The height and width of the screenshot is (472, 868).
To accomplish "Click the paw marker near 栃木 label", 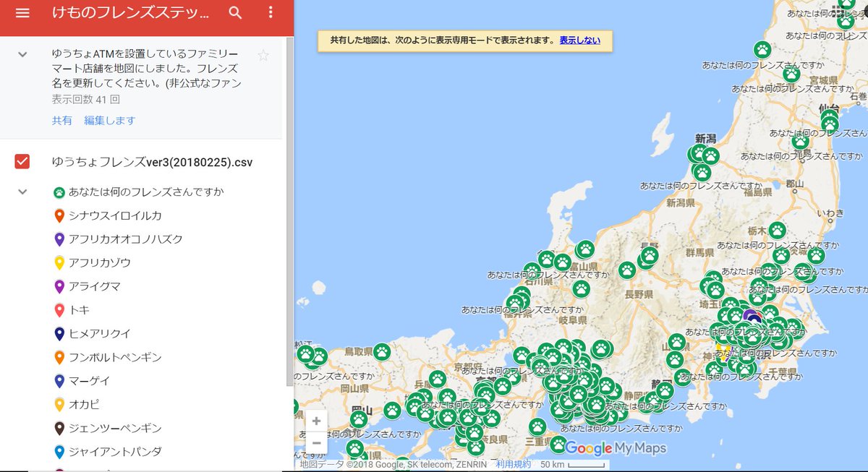I will pos(777,231).
